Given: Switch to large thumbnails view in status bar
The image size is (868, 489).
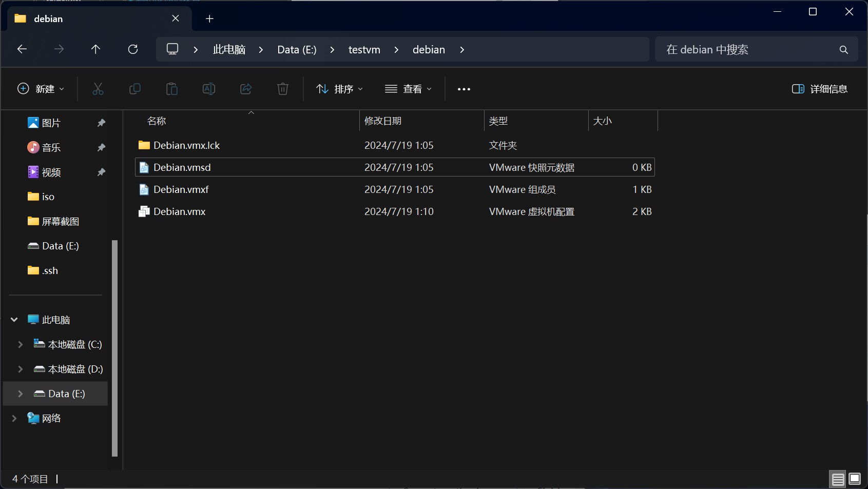Looking at the screenshot, I should point(855,479).
